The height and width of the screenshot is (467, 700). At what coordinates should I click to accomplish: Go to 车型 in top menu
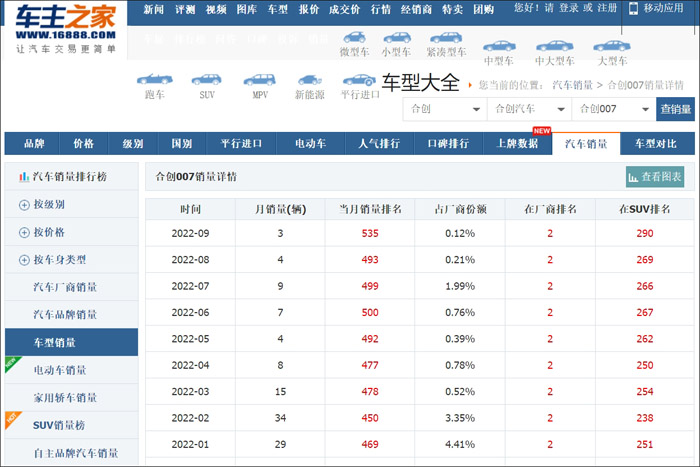pyautogui.click(x=278, y=9)
